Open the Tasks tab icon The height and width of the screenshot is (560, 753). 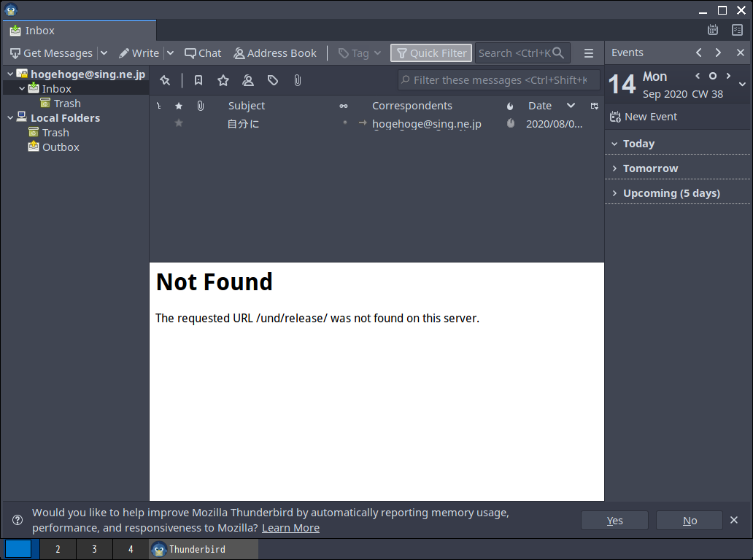(x=737, y=30)
